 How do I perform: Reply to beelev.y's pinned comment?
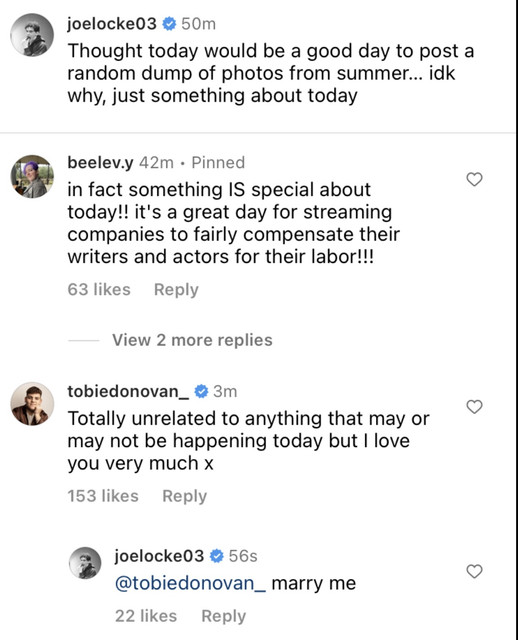(176, 290)
